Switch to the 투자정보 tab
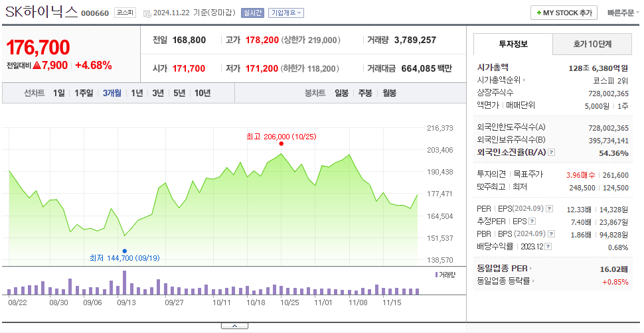Viewport: 644px width, 333px height. tap(513, 44)
